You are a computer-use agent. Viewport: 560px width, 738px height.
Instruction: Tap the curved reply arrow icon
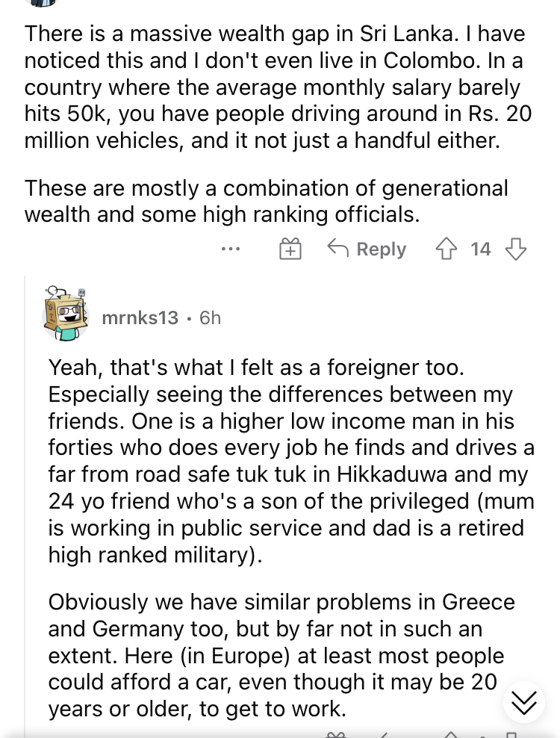point(338,248)
